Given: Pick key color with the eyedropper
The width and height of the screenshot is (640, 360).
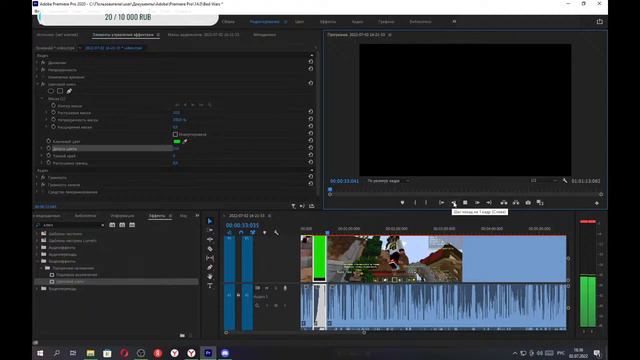Looking at the screenshot, I should tap(185, 141).
